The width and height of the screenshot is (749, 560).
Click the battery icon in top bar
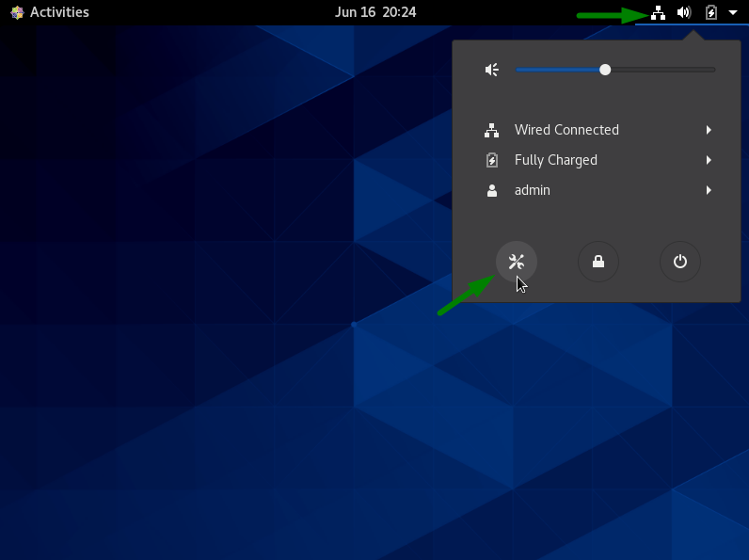point(711,12)
